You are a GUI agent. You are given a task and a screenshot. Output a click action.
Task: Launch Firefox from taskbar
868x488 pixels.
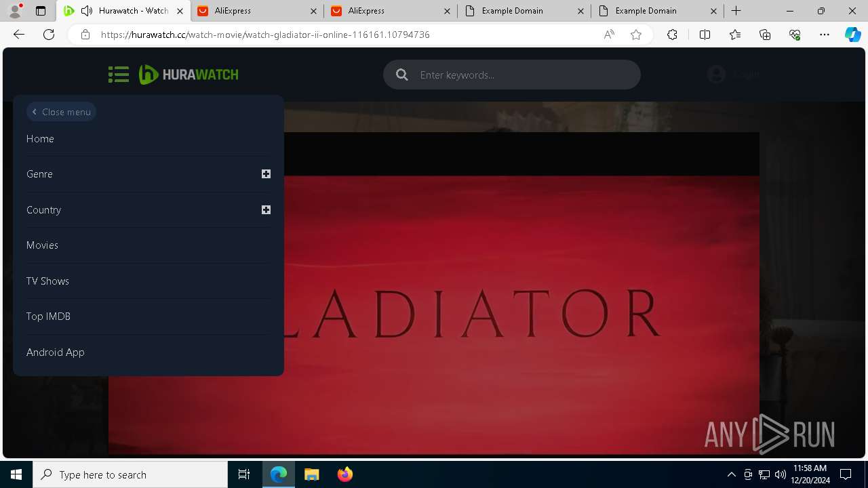[344, 474]
